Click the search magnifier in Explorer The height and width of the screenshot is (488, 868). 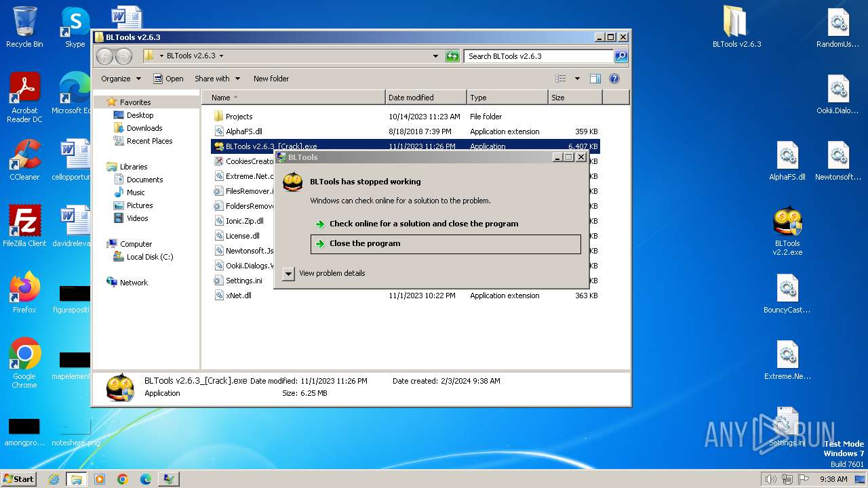(620, 56)
